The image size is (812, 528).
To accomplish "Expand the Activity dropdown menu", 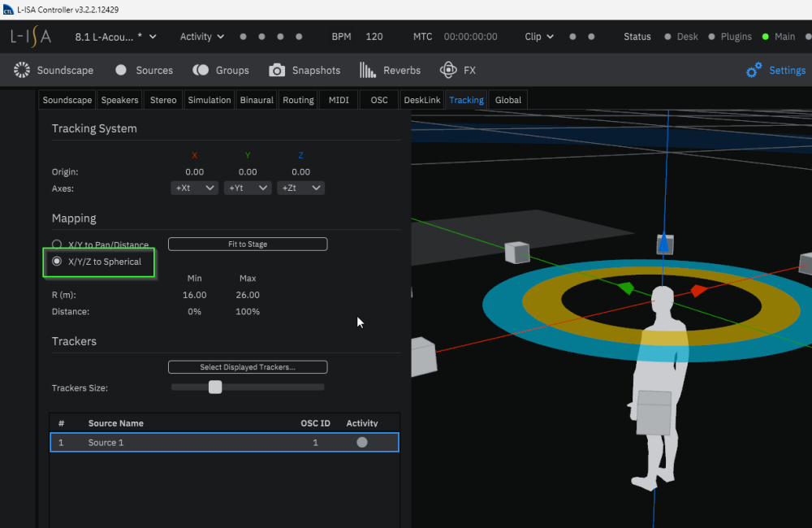I will 201,37.
